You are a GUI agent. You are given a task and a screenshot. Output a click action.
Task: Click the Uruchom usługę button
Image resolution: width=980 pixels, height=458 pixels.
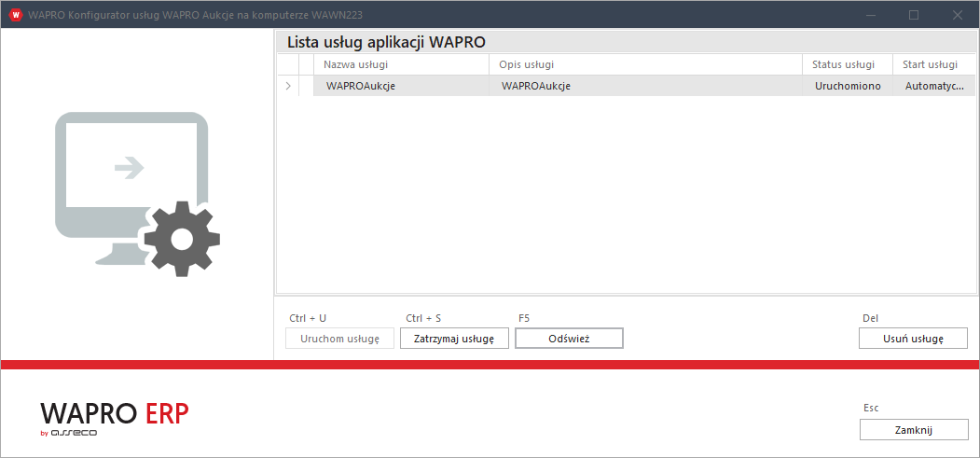[340, 339]
